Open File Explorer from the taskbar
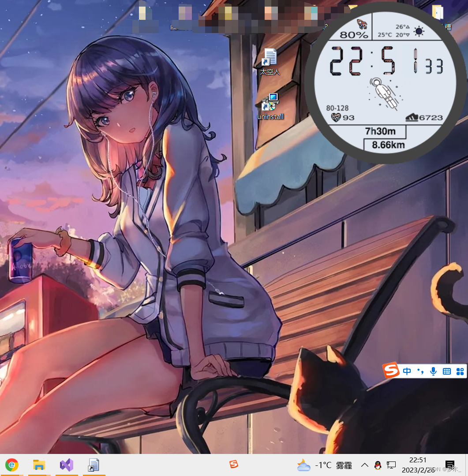Screen dimensions: 468x476 coord(39,465)
